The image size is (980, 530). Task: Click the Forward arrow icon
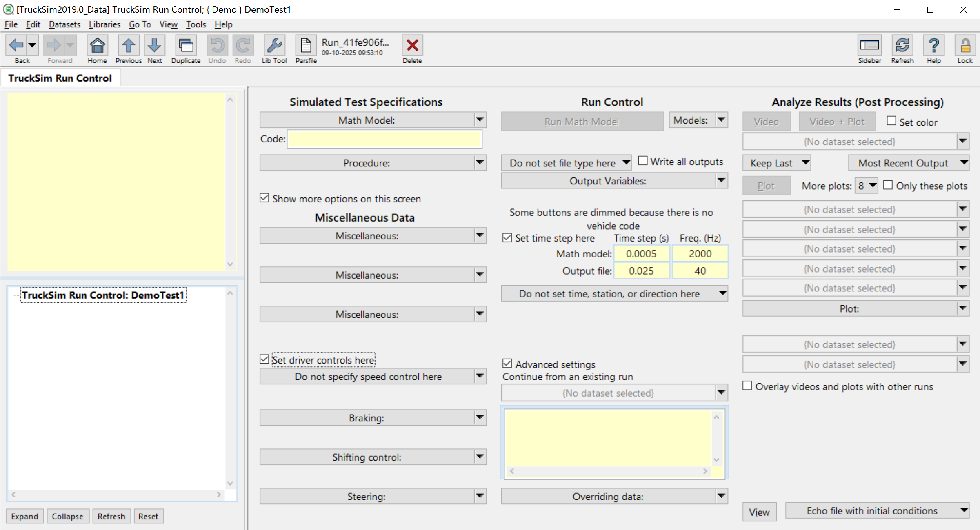pyautogui.click(x=54, y=45)
